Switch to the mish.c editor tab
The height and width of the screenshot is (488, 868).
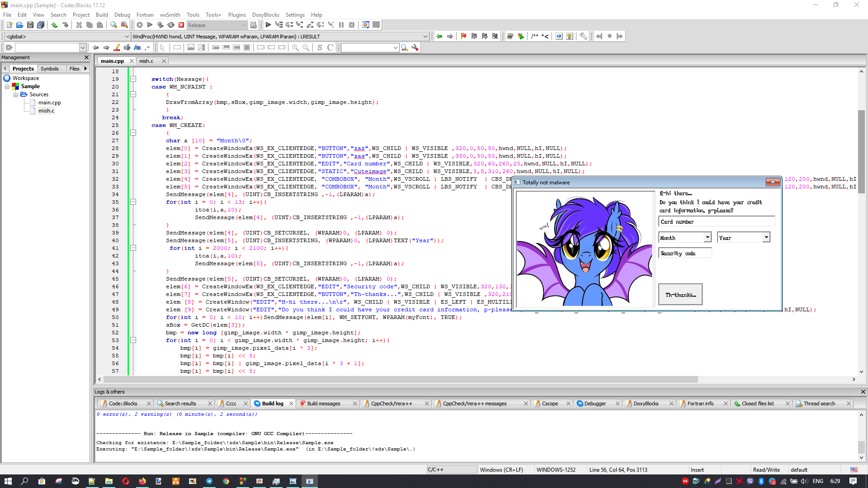pyautogui.click(x=146, y=61)
